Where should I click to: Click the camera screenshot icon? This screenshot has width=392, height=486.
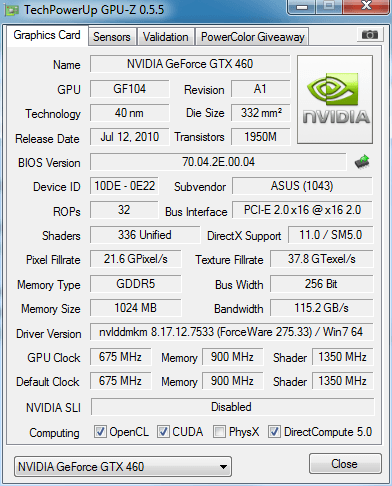[x=369, y=34]
